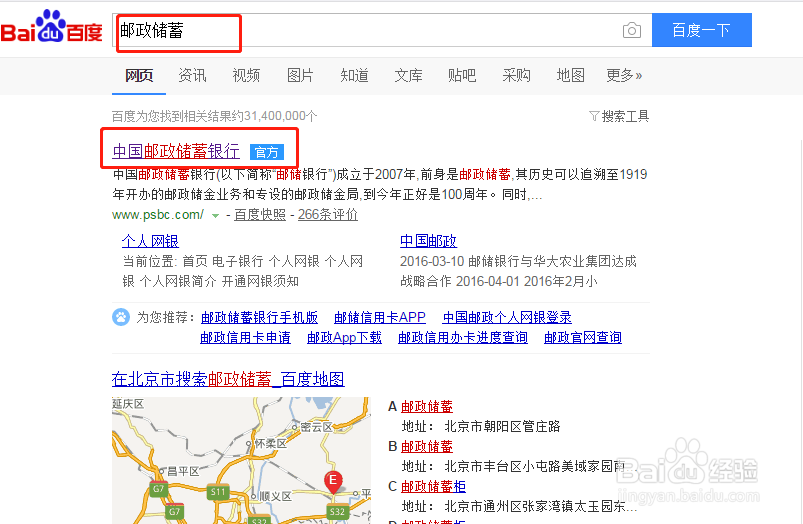The height and width of the screenshot is (524, 803).
Task: Expand the green arrow after www.psbc.com/
Action: pyautogui.click(x=216, y=216)
